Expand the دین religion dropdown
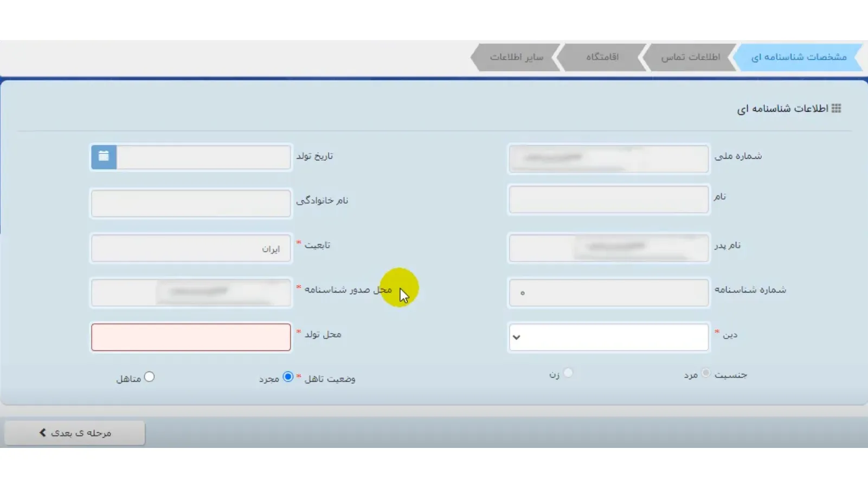 point(608,337)
